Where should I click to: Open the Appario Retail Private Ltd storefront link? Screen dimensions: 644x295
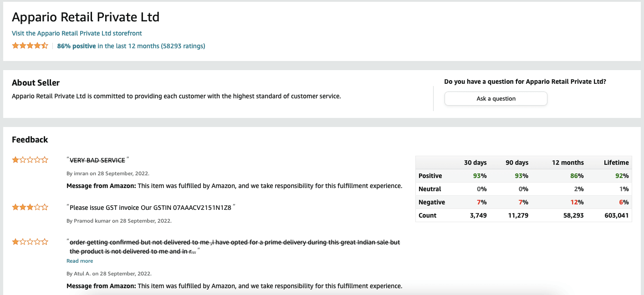tap(77, 33)
